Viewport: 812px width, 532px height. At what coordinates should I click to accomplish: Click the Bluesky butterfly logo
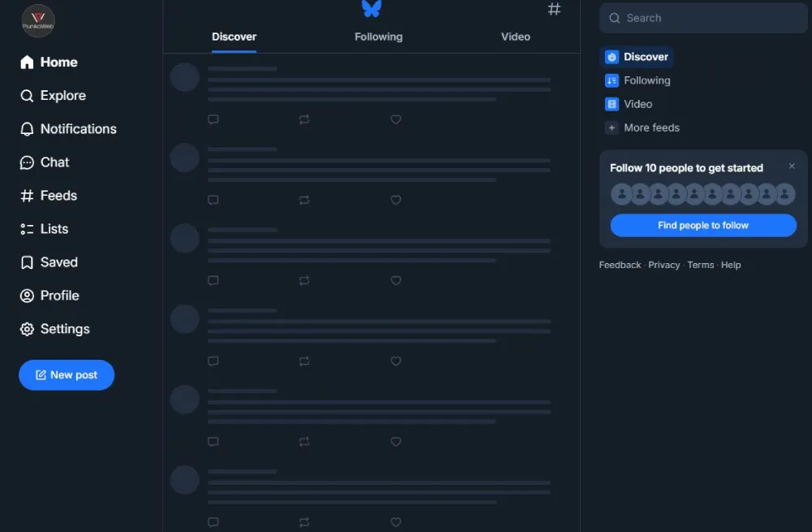click(371, 9)
